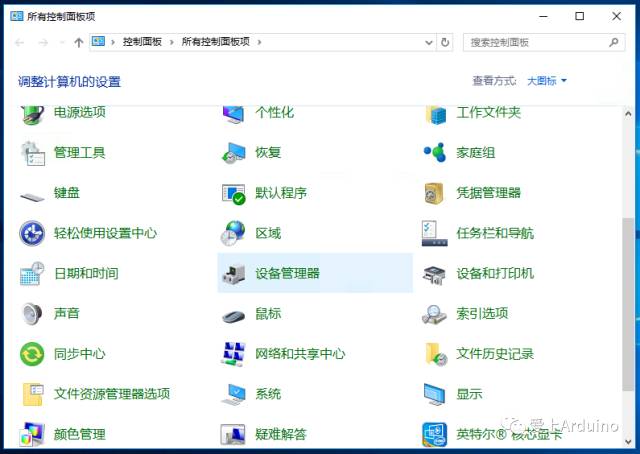Click the 家庭组 icon
This screenshot has height=454, width=640.
tap(435, 152)
